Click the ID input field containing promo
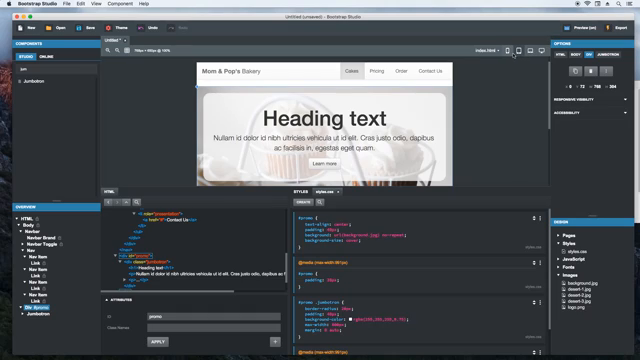This screenshot has width=640, height=360. coord(214,316)
